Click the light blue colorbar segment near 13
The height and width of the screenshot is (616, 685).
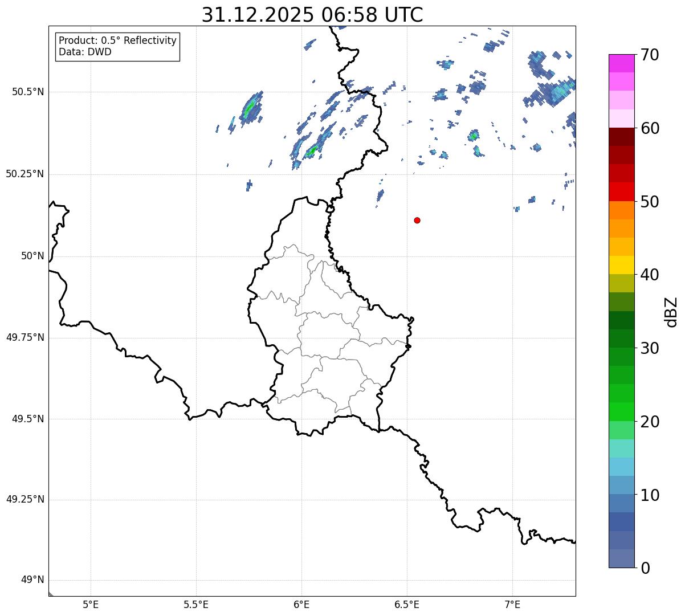(621, 467)
